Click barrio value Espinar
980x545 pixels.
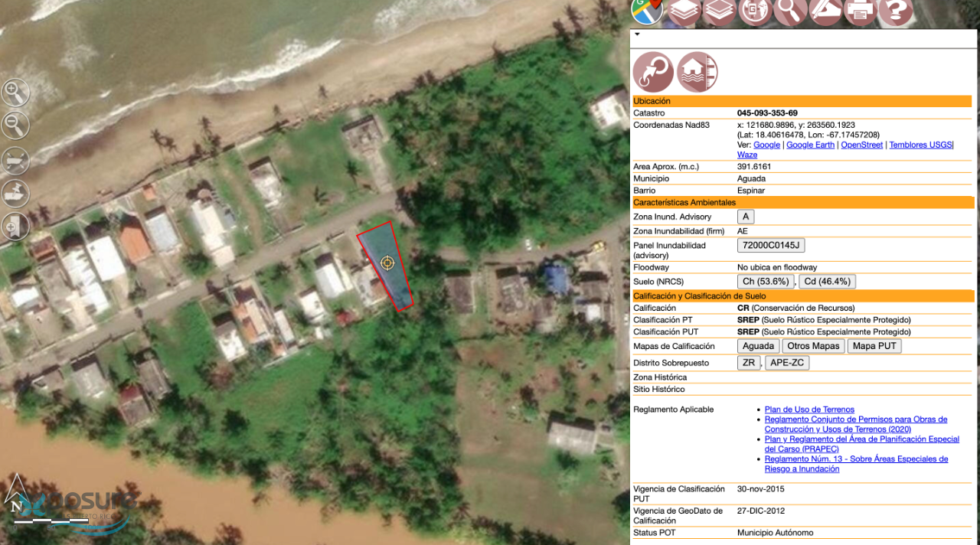point(751,191)
